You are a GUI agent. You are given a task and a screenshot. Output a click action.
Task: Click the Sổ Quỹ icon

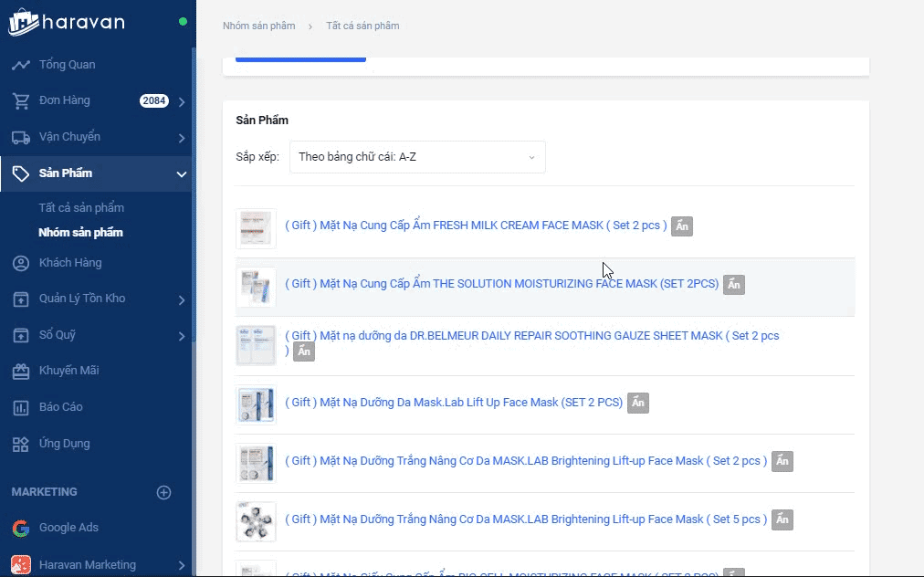21,335
